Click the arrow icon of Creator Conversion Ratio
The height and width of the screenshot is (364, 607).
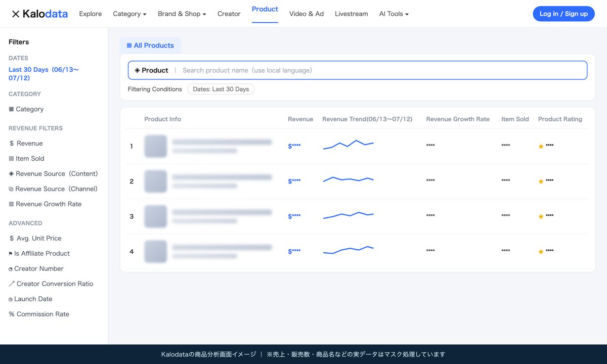click(12, 284)
